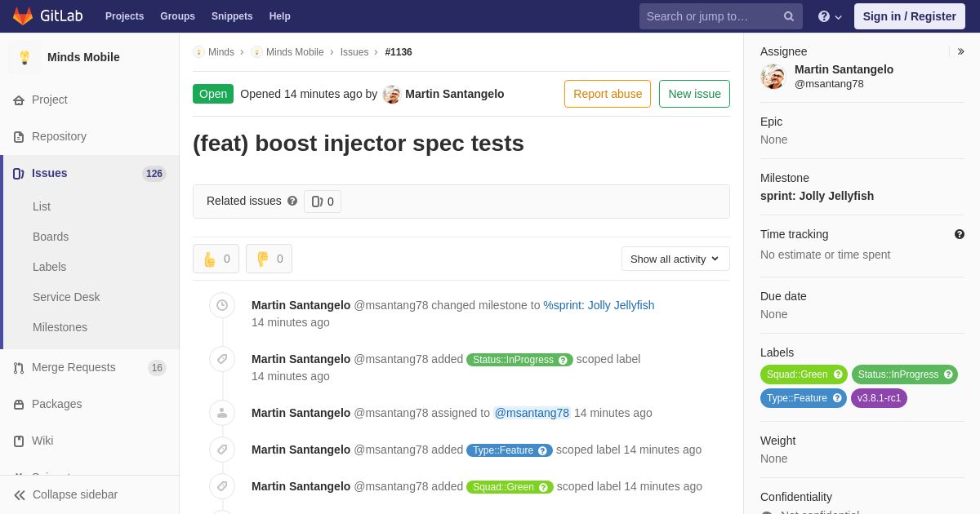Click the Minds Mobile lightbulb avatar
Image resolution: width=980 pixels, height=514 pixels.
coord(24,57)
